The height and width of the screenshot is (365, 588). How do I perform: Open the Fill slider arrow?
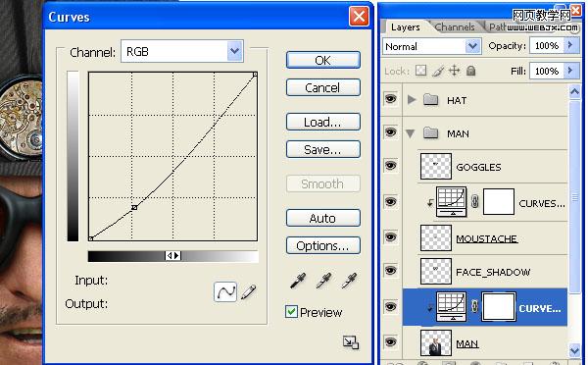click(x=570, y=71)
